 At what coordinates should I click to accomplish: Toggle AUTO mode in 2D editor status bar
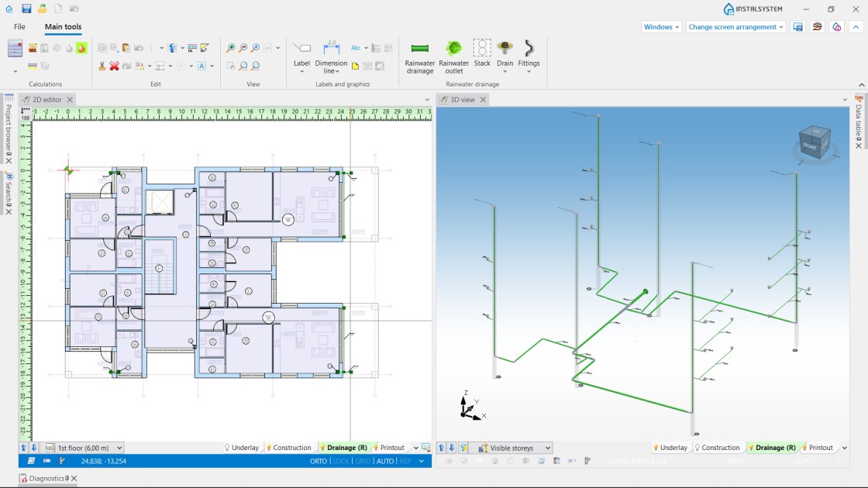point(385,461)
